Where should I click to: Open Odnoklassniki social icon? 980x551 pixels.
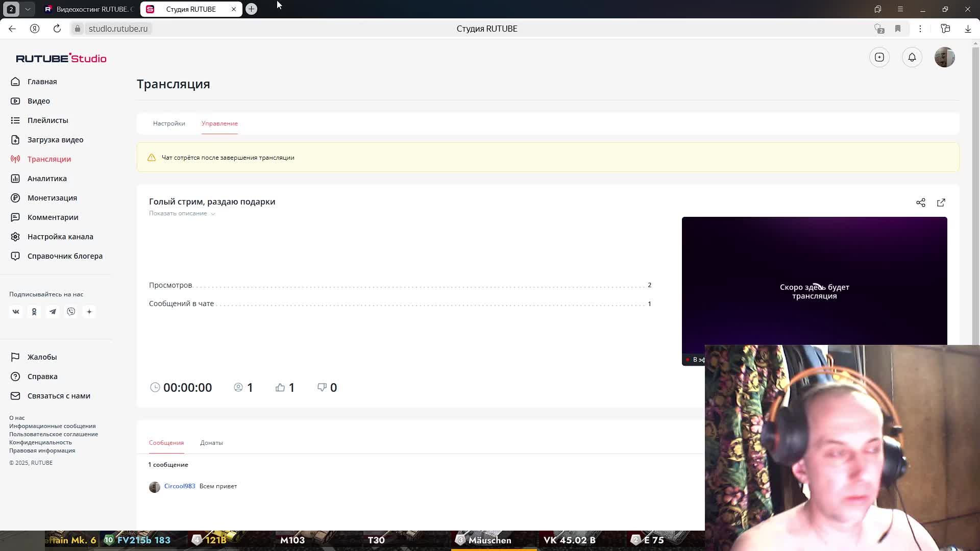click(34, 312)
